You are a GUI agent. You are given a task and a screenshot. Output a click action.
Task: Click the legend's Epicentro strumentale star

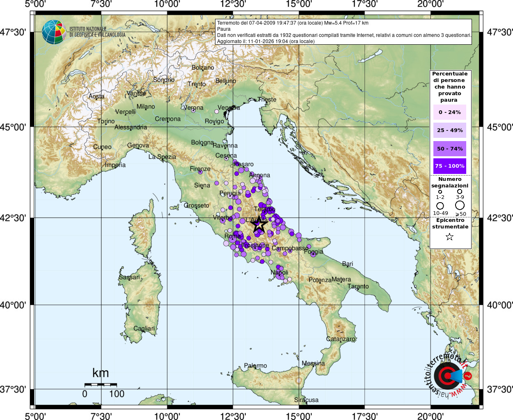pyautogui.click(x=449, y=237)
